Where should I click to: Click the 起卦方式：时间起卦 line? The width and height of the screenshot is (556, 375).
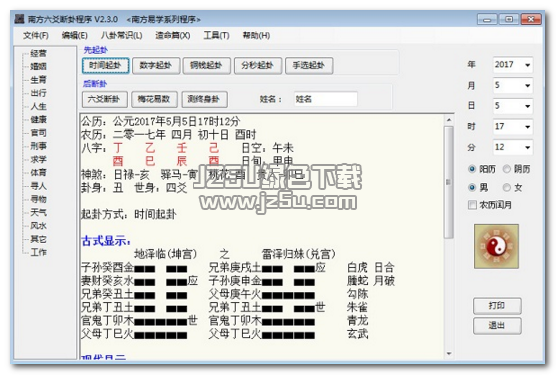point(128,214)
